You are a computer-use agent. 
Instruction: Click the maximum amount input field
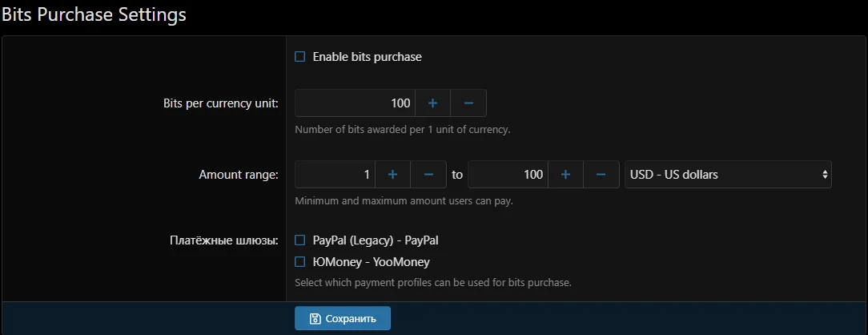tap(508, 175)
